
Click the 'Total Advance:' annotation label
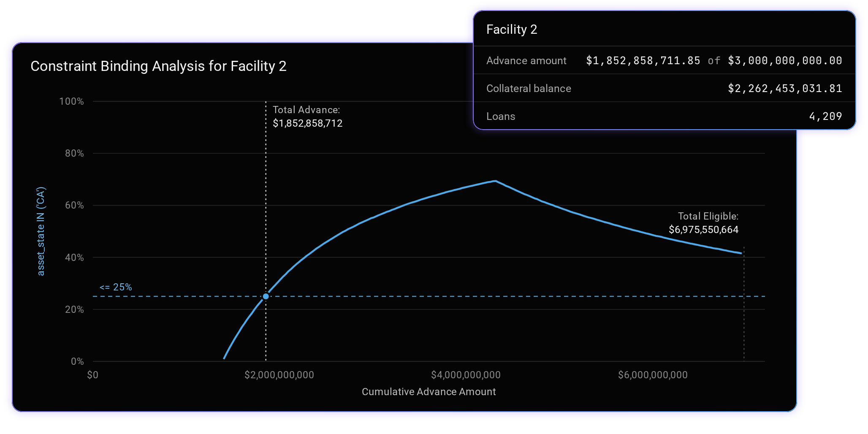[307, 110]
